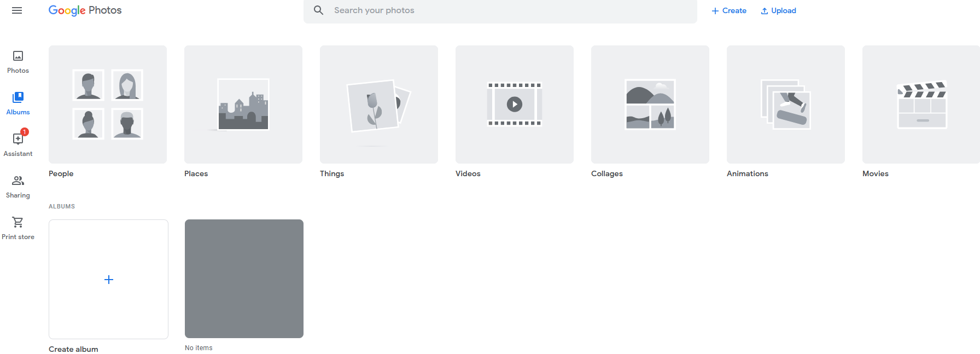980x354 pixels.
Task: Open the empty gray album
Action: pyautogui.click(x=244, y=278)
